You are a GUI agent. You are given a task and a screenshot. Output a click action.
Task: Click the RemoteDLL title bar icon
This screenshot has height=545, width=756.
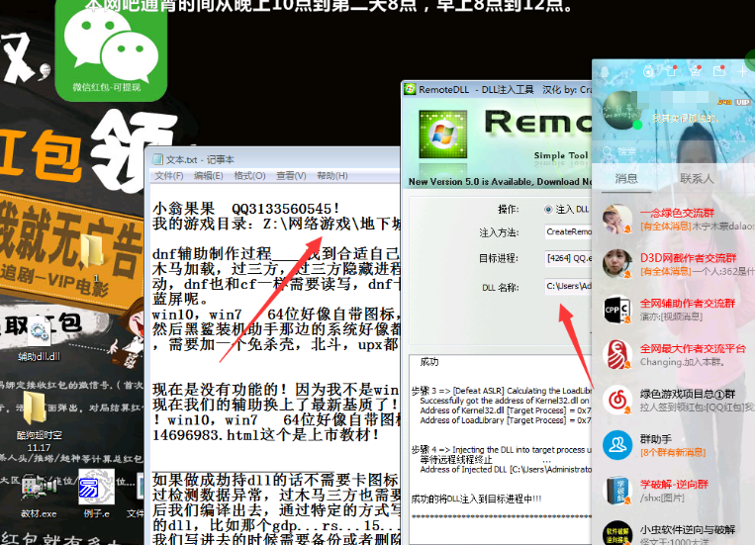click(411, 89)
